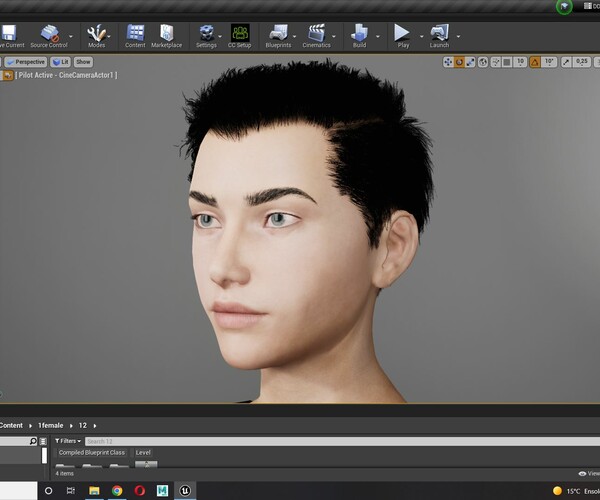Click the green tutorial icon top-right
This screenshot has height=500, width=600.
tap(564, 6)
